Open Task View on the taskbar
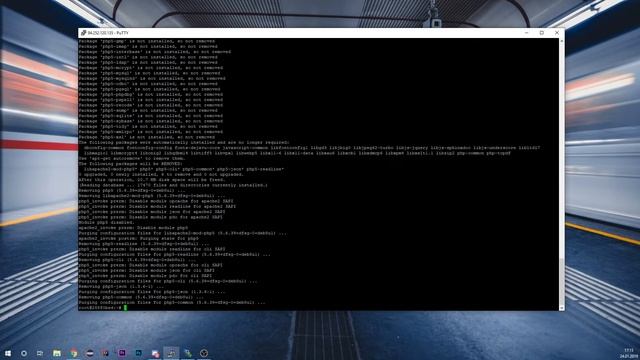Image resolution: width=640 pixels, height=360 pixels. point(40,353)
